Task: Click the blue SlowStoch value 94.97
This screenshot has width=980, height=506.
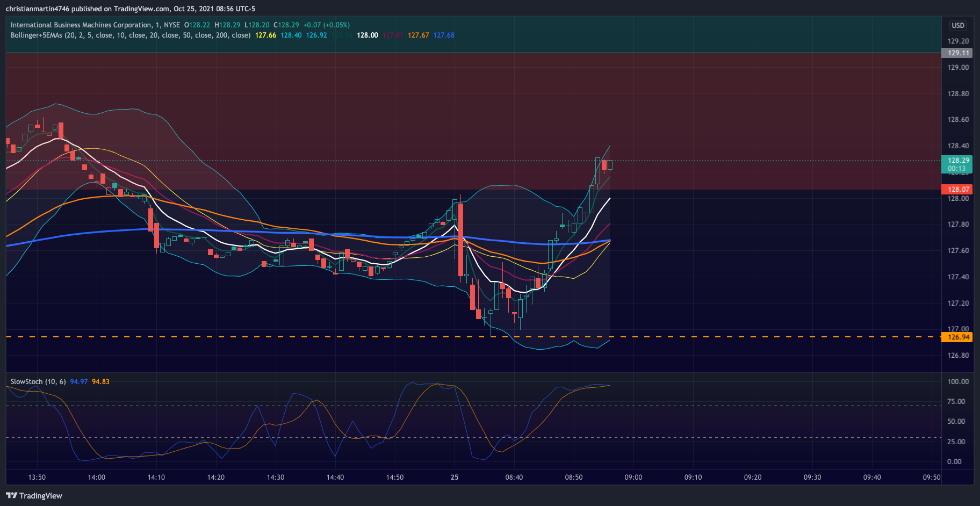Action: click(79, 381)
